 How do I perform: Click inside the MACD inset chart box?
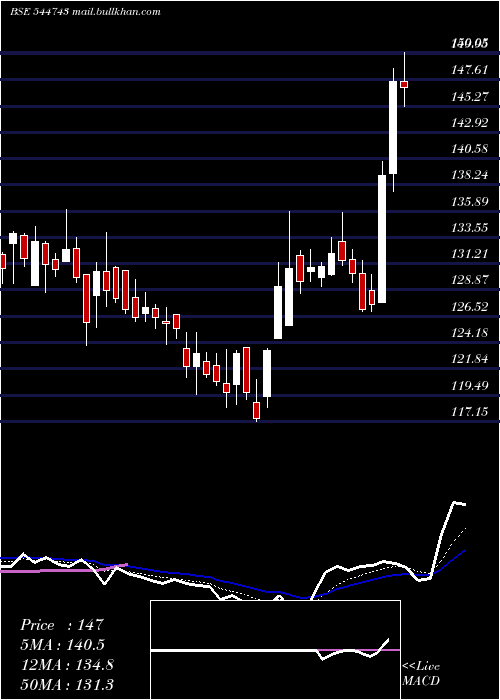pos(275,650)
